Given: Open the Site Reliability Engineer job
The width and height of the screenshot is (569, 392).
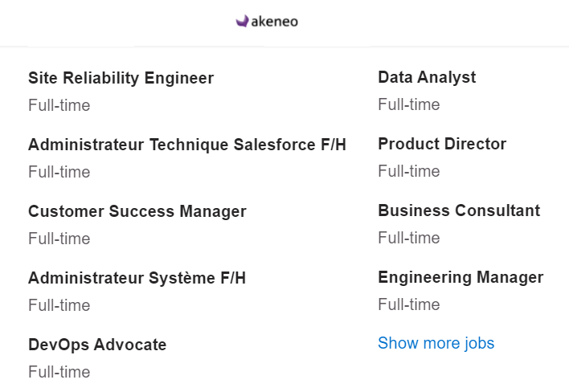Looking at the screenshot, I should pyautogui.click(x=121, y=78).
